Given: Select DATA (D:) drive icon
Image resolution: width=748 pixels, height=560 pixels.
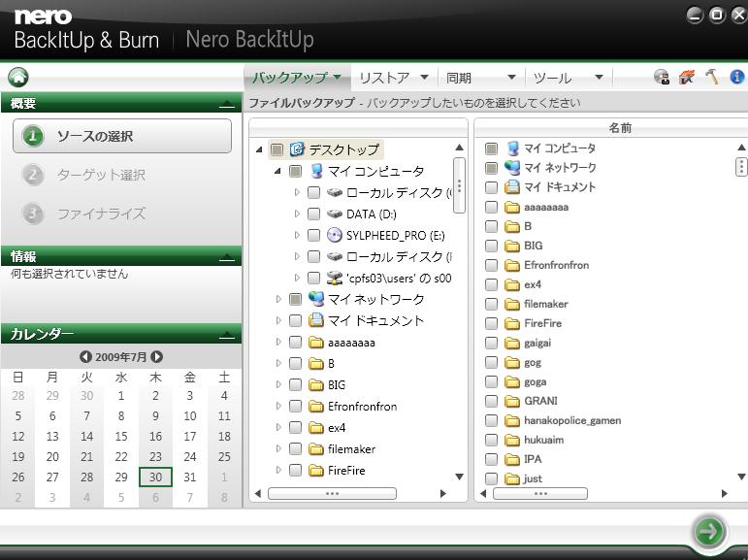Looking at the screenshot, I should pyautogui.click(x=335, y=214).
